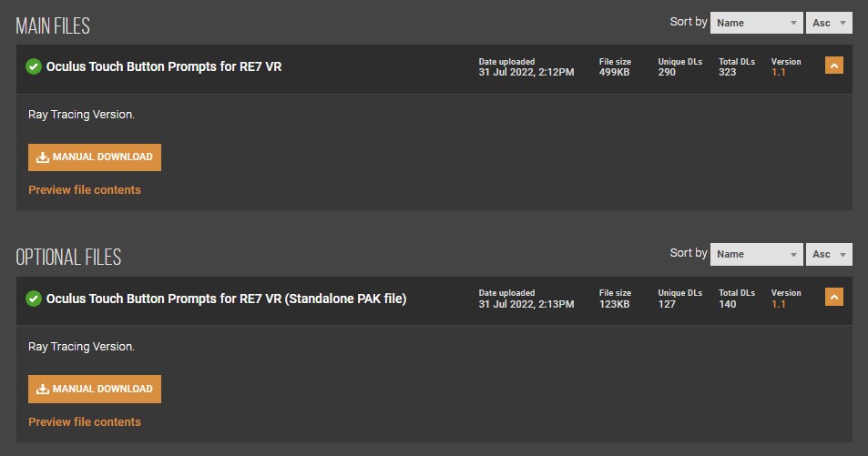Open Optional Files Asc order dropdown
Image resolution: width=868 pixels, height=456 pixels.
(830, 254)
